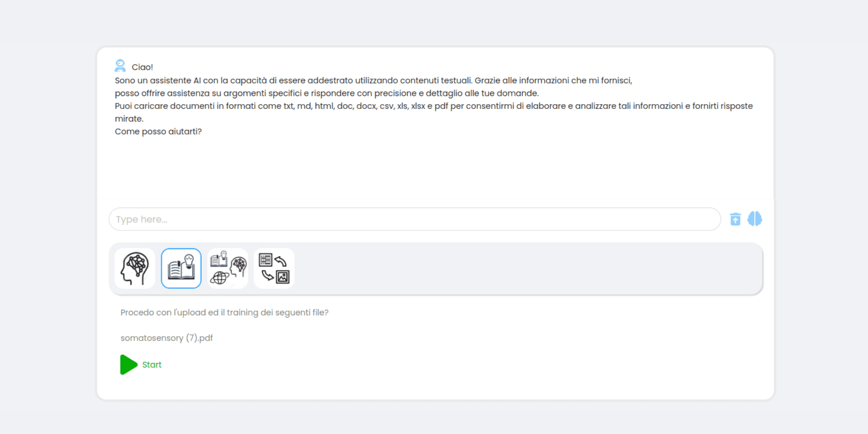Switch to book, globe and head combined mode
Viewport: 868px width, 434px height.
228,269
